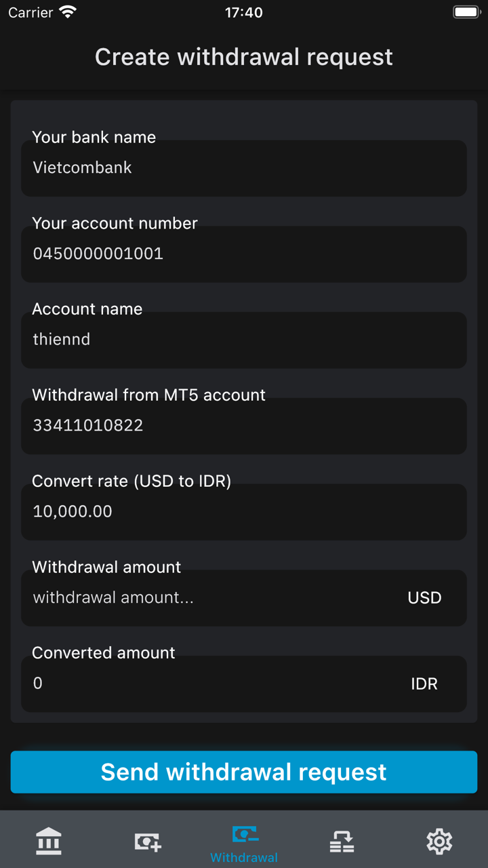
Task: Tap the battery status icon
Action: pyautogui.click(x=466, y=12)
